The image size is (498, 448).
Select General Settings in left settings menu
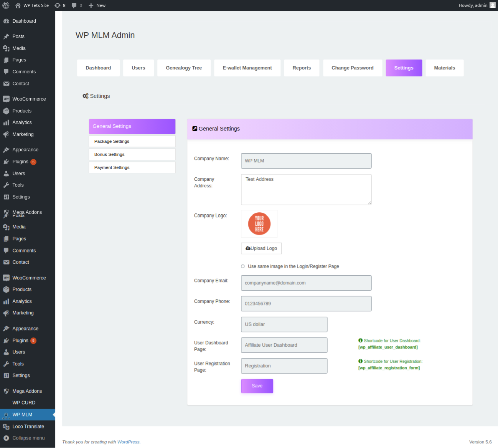[x=132, y=126]
